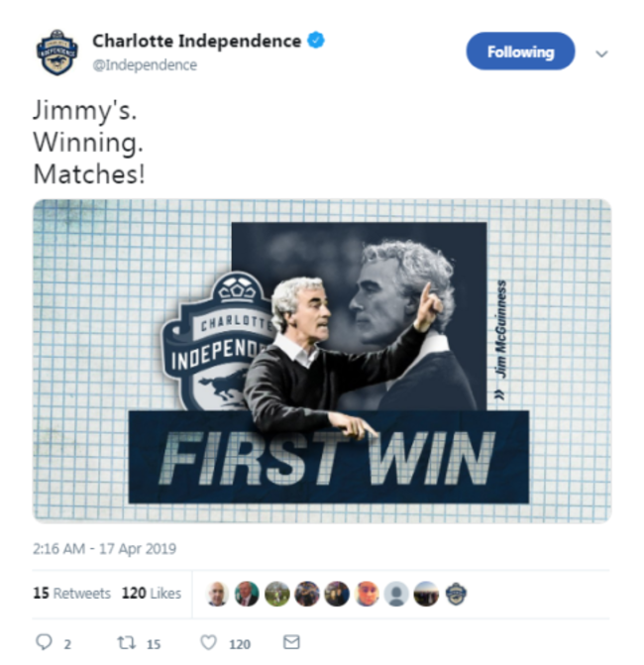Open second liker's avatar with green background
Screen dimensions: 644x665
(x=247, y=594)
